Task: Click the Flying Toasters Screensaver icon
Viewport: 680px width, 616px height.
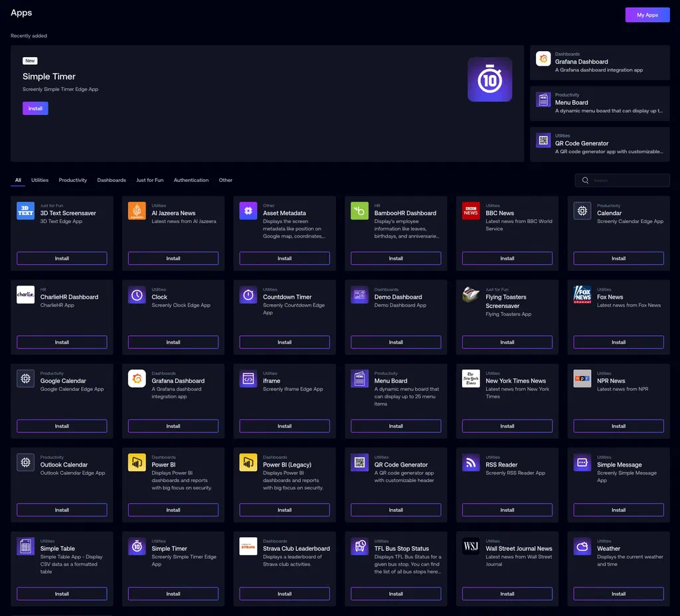Action: coord(471,295)
